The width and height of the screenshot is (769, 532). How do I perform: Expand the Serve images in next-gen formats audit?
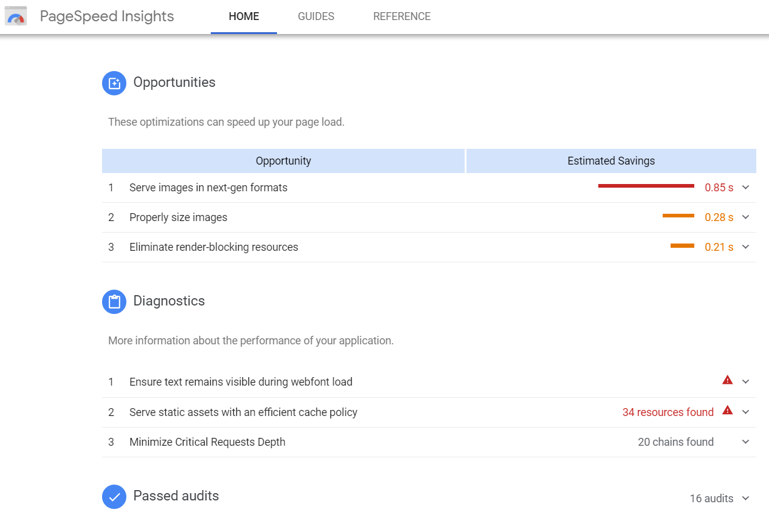tap(746, 188)
